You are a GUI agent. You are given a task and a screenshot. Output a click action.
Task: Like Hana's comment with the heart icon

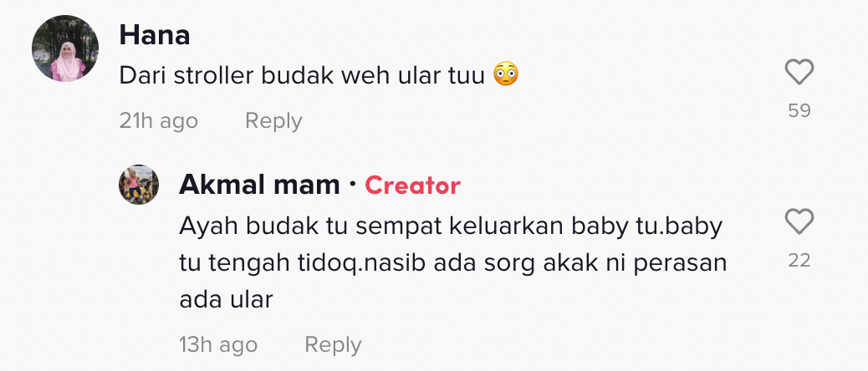(799, 74)
